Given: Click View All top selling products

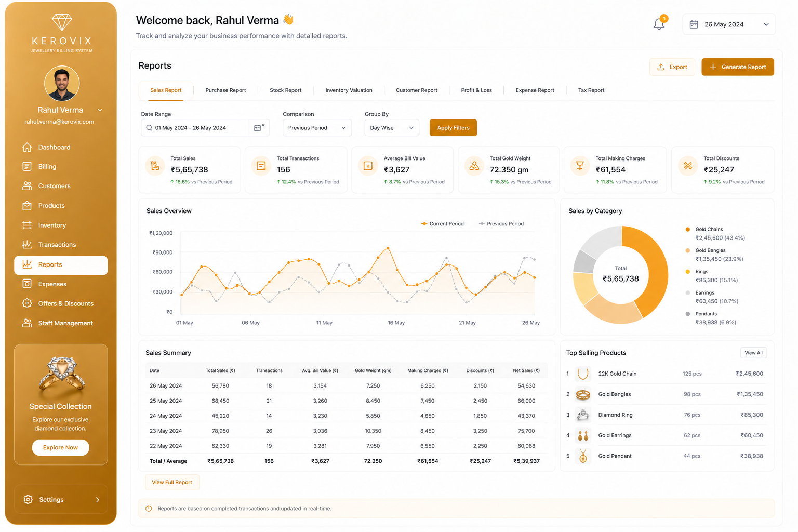Looking at the screenshot, I should point(753,353).
